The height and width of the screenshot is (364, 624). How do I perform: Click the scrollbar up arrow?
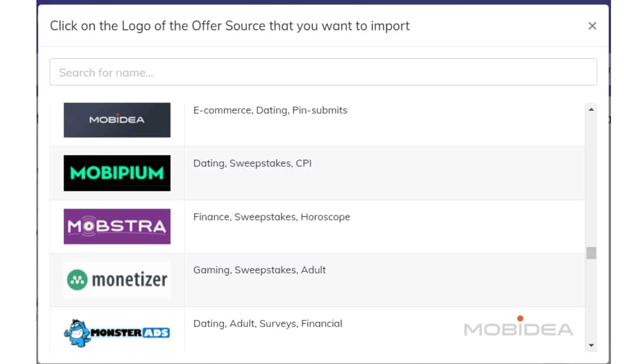(591, 109)
